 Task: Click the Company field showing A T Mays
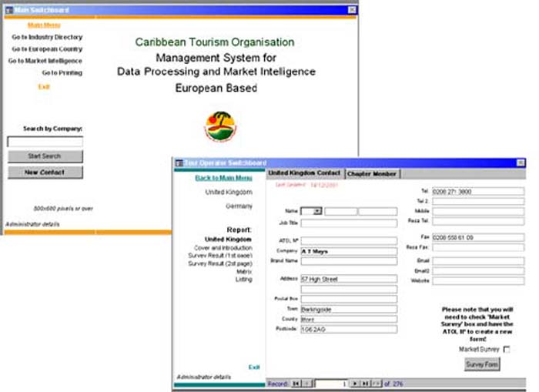pos(349,251)
